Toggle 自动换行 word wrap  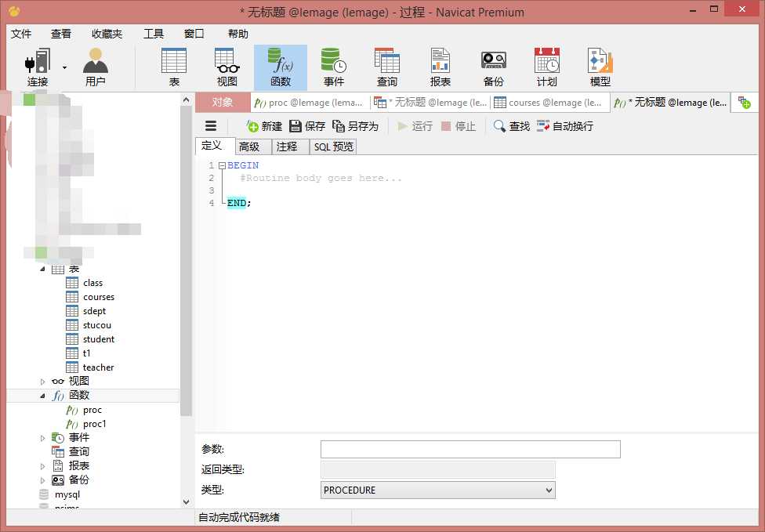point(565,126)
